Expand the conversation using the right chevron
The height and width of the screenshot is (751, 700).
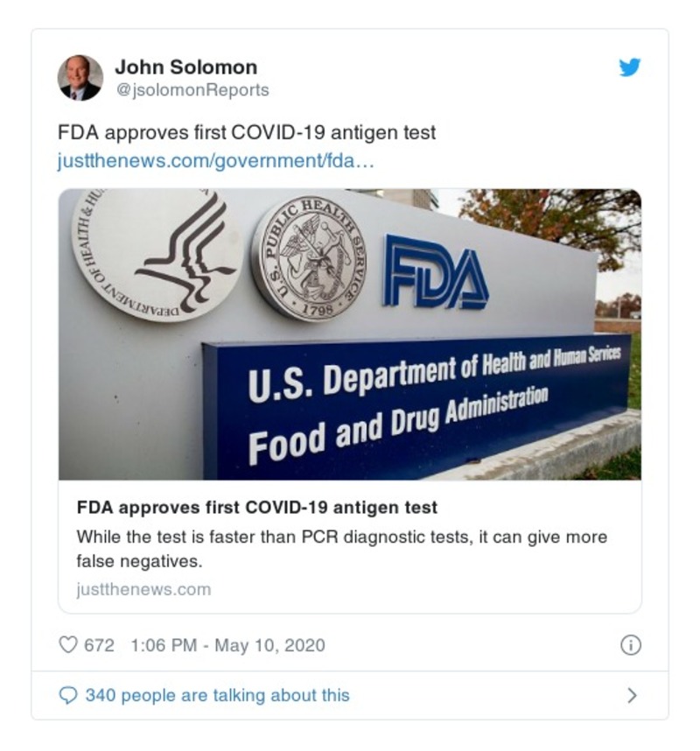[632, 696]
